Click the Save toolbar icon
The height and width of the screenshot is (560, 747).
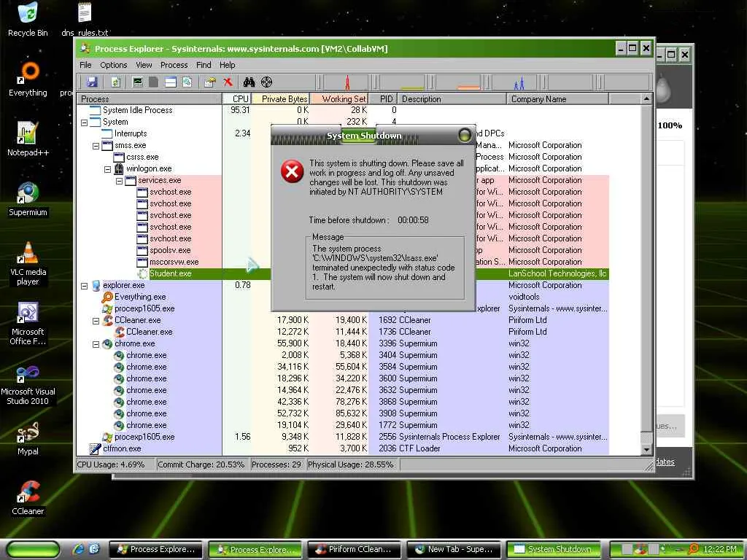pos(92,82)
